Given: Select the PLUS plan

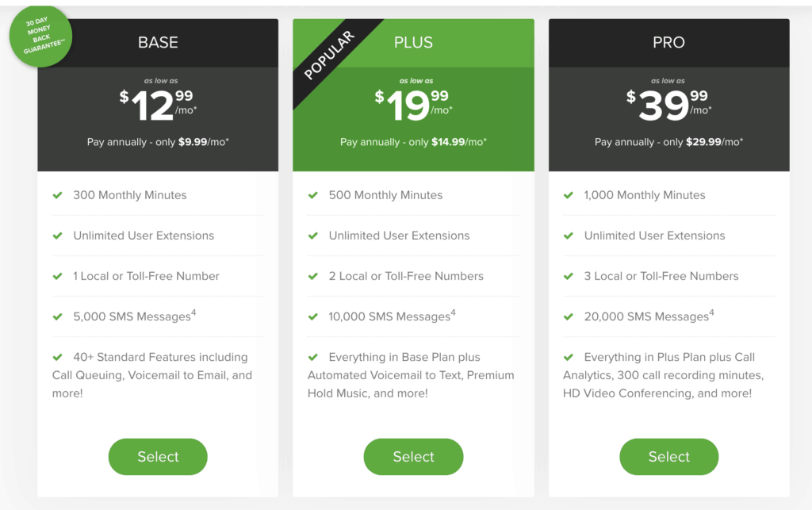Looking at the screenshot, I should pyautogui.click(x=413, y=456).
